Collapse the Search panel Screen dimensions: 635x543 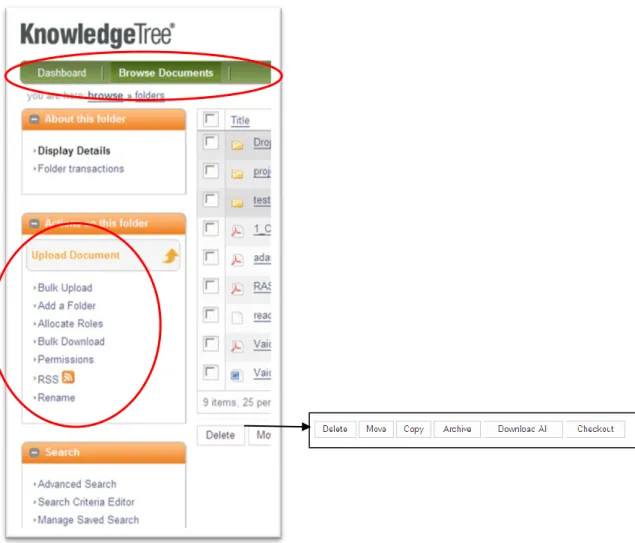coord(34,452)
